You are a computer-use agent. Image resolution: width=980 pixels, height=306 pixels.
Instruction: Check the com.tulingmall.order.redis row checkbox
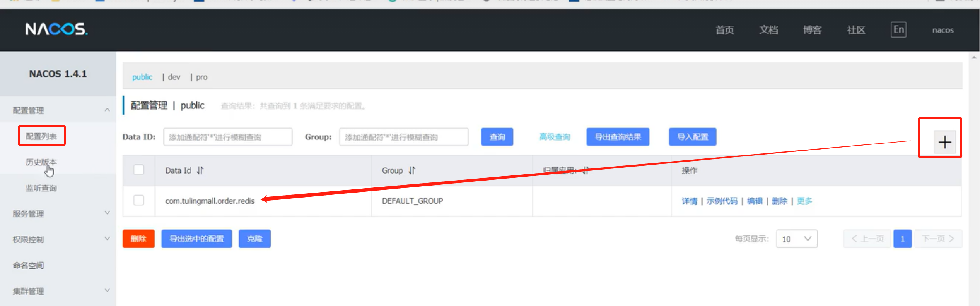tap(138, 200)
